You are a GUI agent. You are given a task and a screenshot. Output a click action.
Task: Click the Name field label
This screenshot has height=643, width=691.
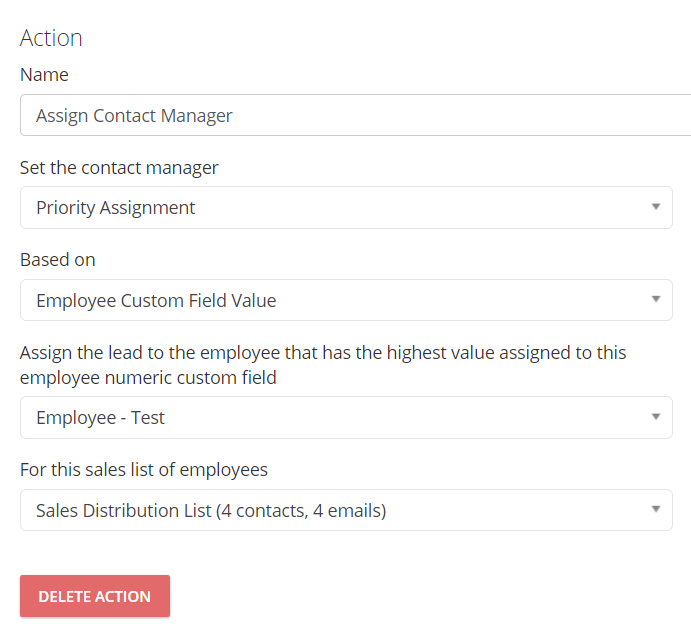(x=44, y=74)
